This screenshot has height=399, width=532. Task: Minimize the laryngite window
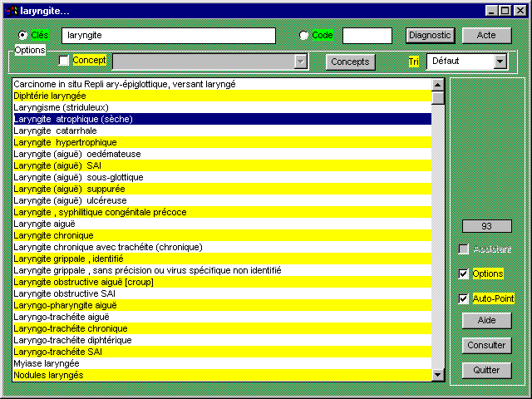click(x=491, y=11)
